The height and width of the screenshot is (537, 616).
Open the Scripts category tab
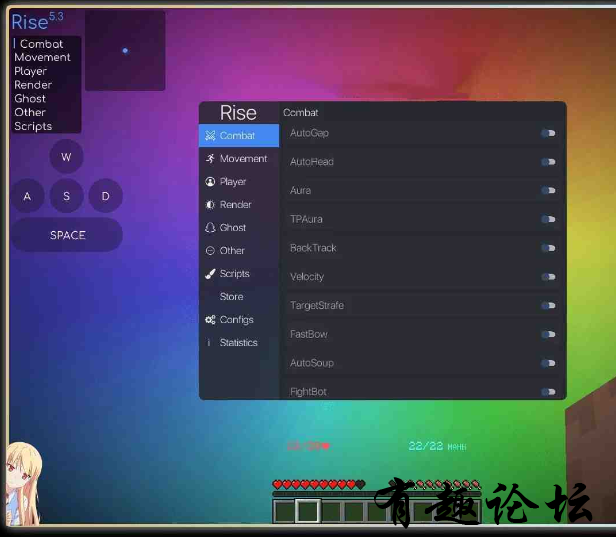239,273
